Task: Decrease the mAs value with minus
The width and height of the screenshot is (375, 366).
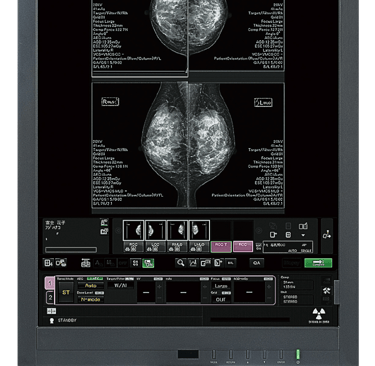Action: click(x=205, y=298)
